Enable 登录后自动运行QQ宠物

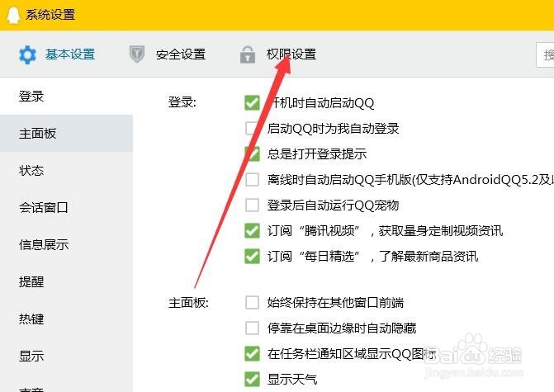(x=252, y=205)
